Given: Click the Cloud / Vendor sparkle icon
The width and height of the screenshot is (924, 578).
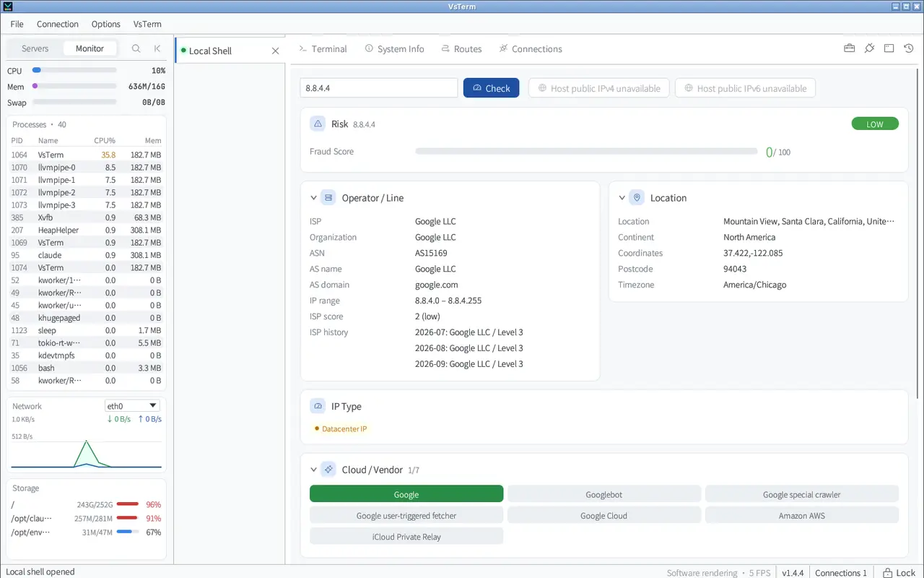Looking at the screenshot, I should click(328, 470).
